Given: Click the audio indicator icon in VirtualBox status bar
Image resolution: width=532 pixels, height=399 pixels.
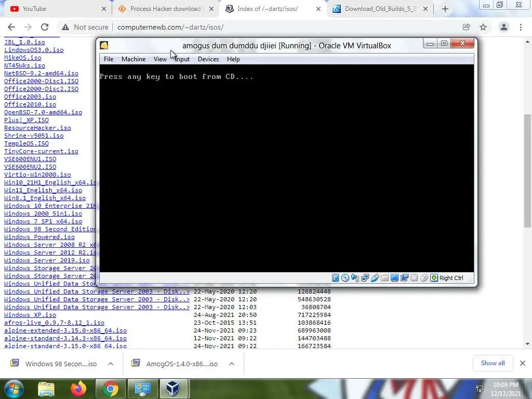Looking at the screenshot, I should click(x=355, y=278).
